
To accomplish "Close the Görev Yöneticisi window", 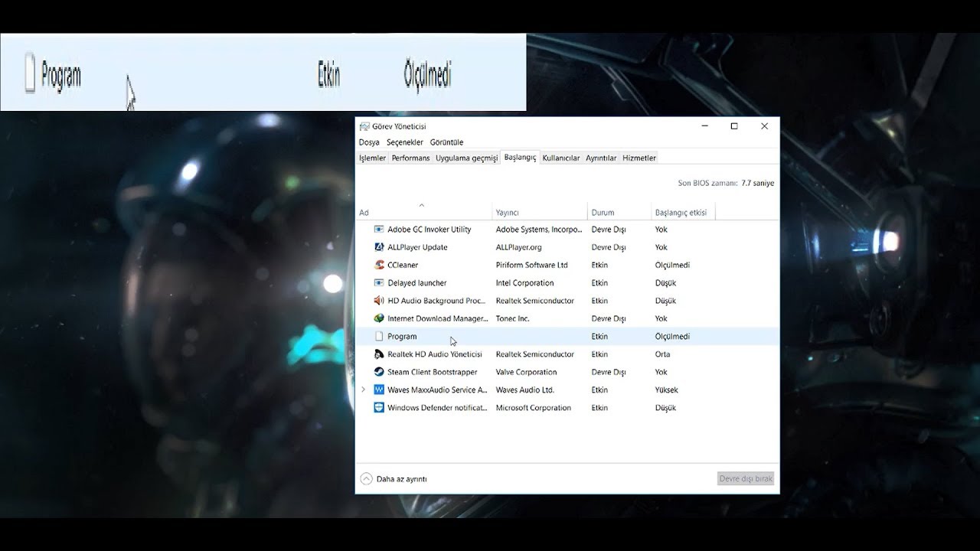I will (764, 126).
